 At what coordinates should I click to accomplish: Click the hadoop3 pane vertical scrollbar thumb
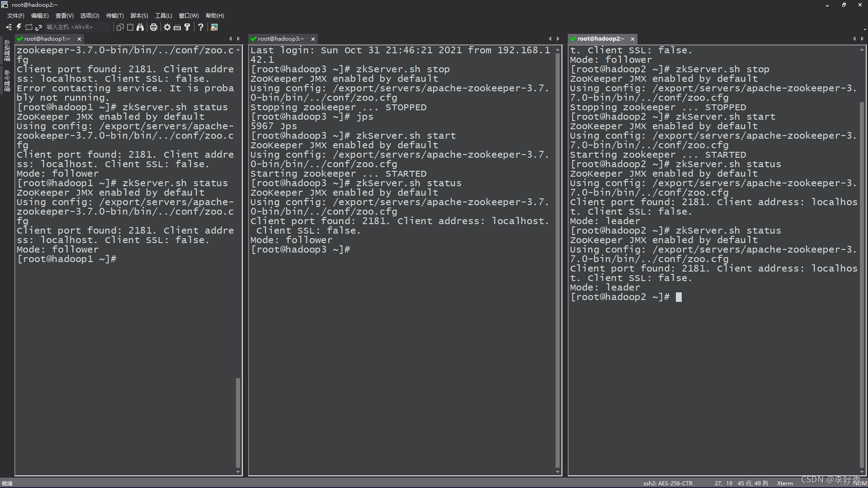click(557, 260)
